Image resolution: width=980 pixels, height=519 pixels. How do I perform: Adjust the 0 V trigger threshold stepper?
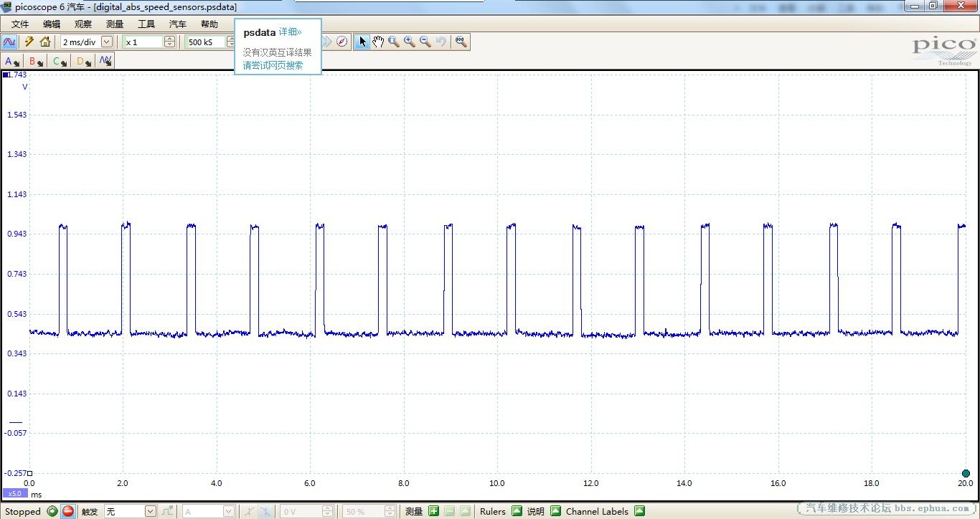pos(328,511)
